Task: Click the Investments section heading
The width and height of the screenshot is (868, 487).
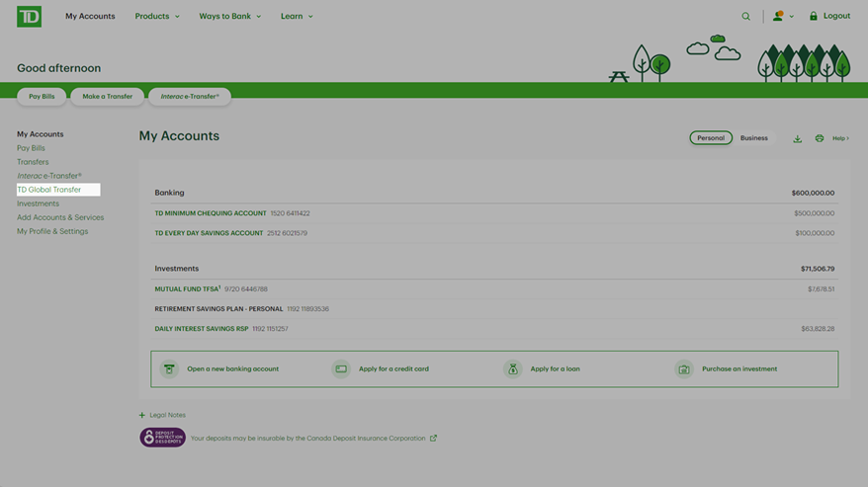Action: [177, 269]
